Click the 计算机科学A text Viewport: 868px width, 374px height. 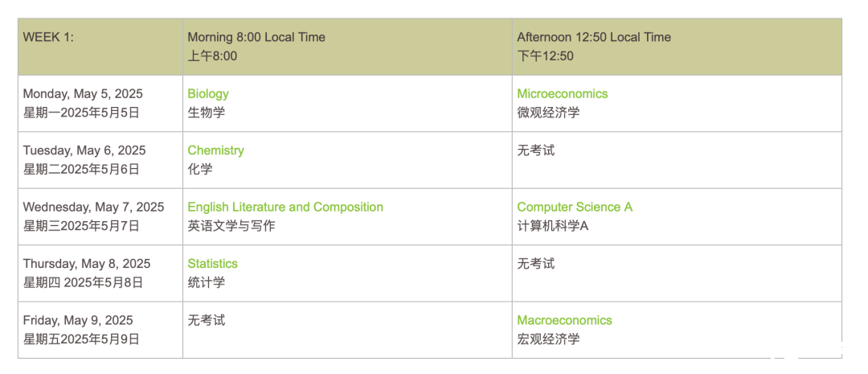[552, 225]
